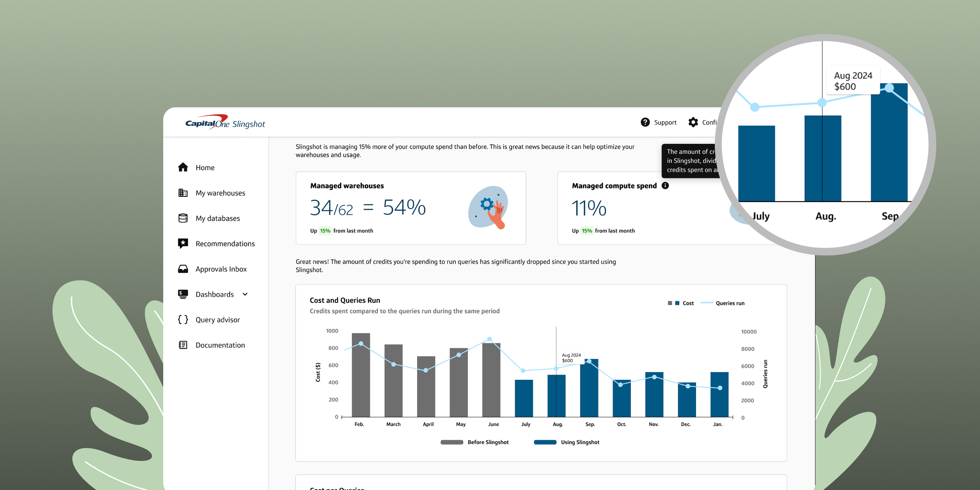
Task: Click the Recommendations star bubble icon
Action: pyautogui.click(x=183, y=243)
